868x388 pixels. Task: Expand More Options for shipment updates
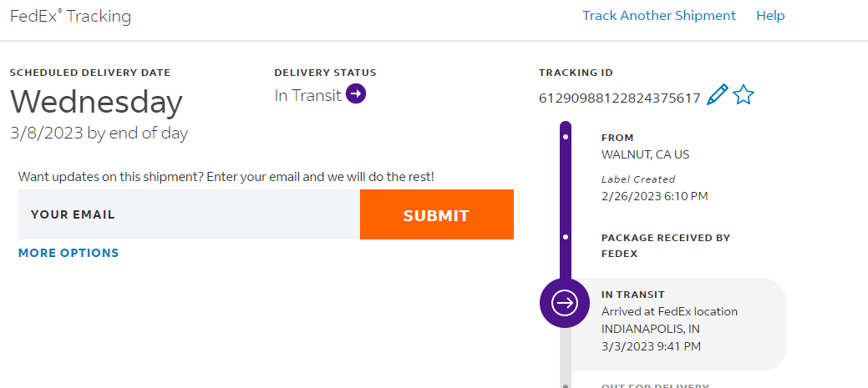point(69,253)
